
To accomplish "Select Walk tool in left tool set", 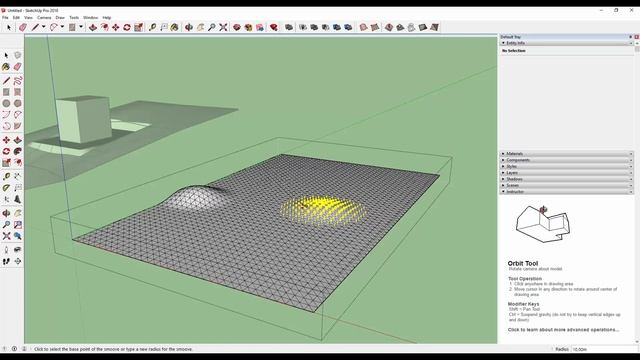I will point(6,261).
